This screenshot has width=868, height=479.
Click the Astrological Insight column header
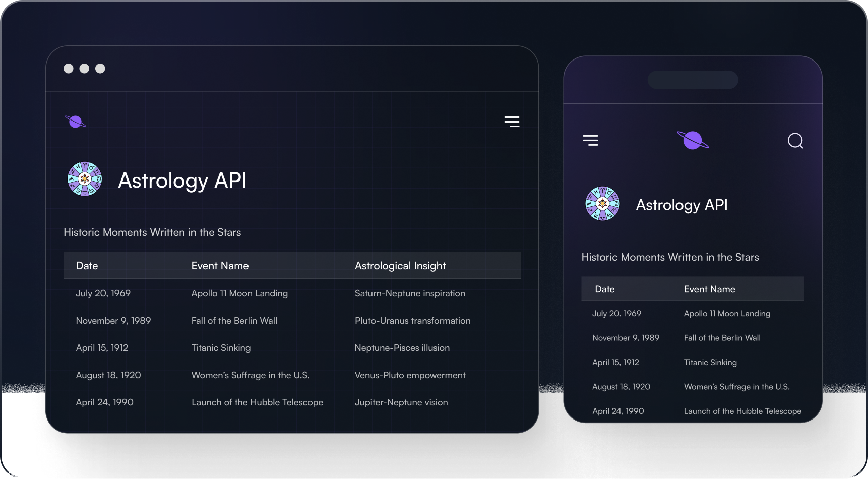[x=400, y=265]
